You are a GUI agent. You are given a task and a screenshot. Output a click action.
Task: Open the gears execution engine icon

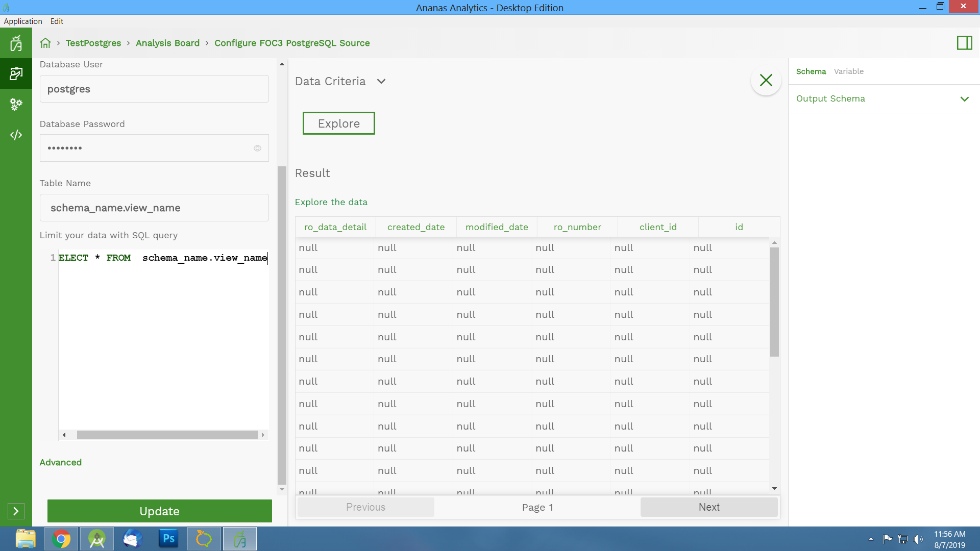click(x=16, y=104)
